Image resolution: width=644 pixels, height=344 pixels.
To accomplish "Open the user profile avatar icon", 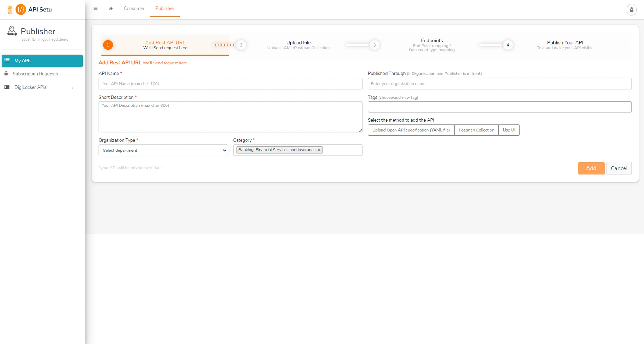I will click(631, 10).
